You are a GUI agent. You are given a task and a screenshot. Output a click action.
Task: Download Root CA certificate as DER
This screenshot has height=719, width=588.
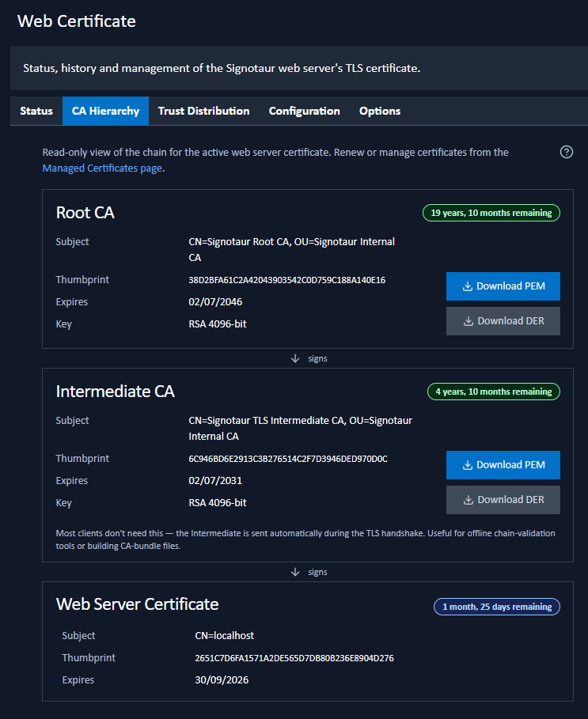click(x=503, y=321)
